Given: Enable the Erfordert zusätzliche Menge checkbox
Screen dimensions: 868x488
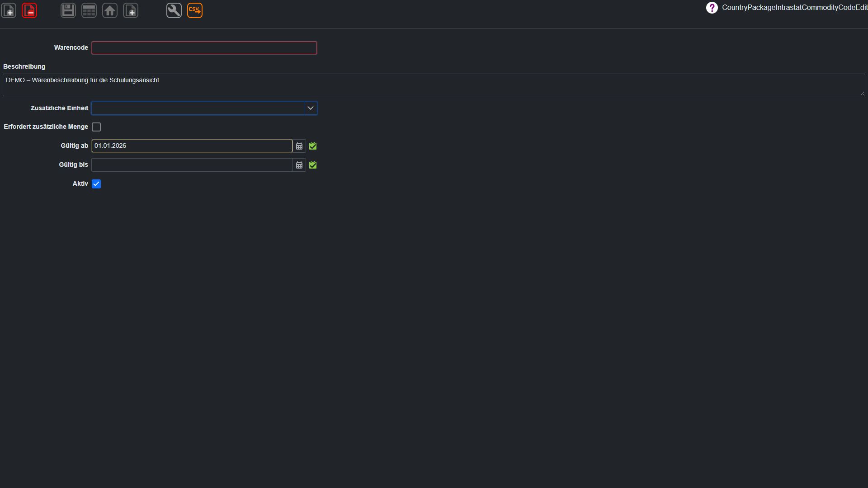Looking at the screenshot, I should [96, 127].
